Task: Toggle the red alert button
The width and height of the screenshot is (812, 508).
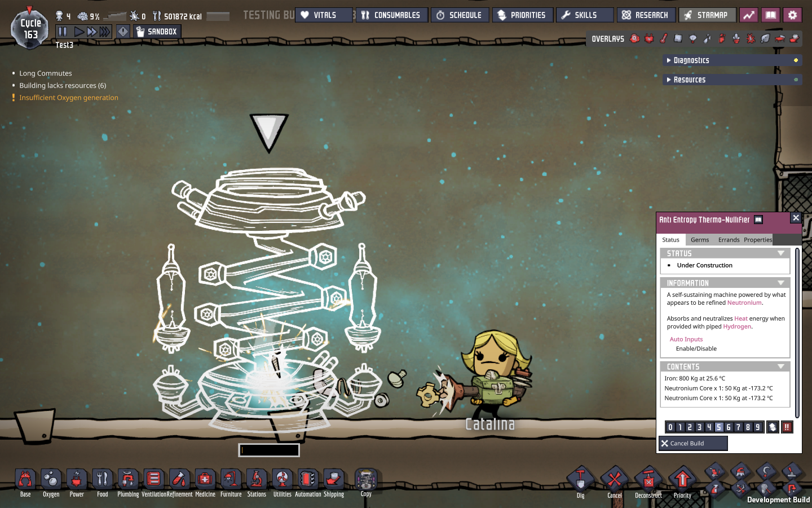Action: point(123,32)
